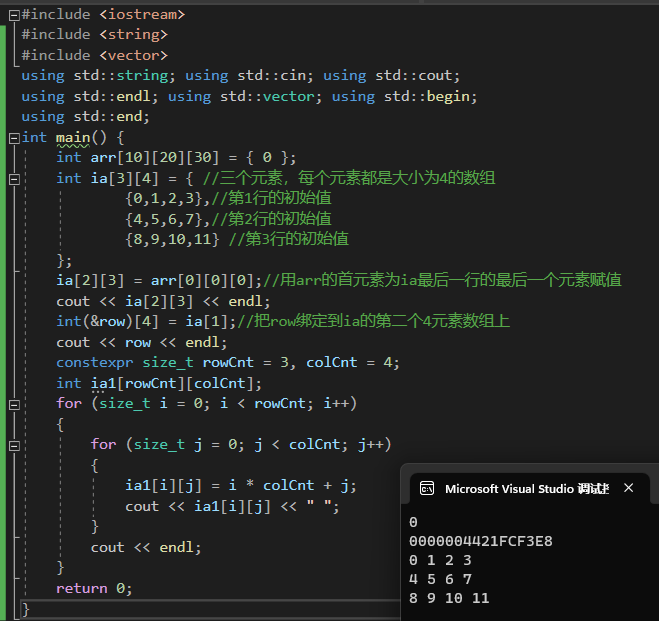
Task: Place cursor on the ia1 variable declaration
Action: pyautogui.click(x=103, y=383)
